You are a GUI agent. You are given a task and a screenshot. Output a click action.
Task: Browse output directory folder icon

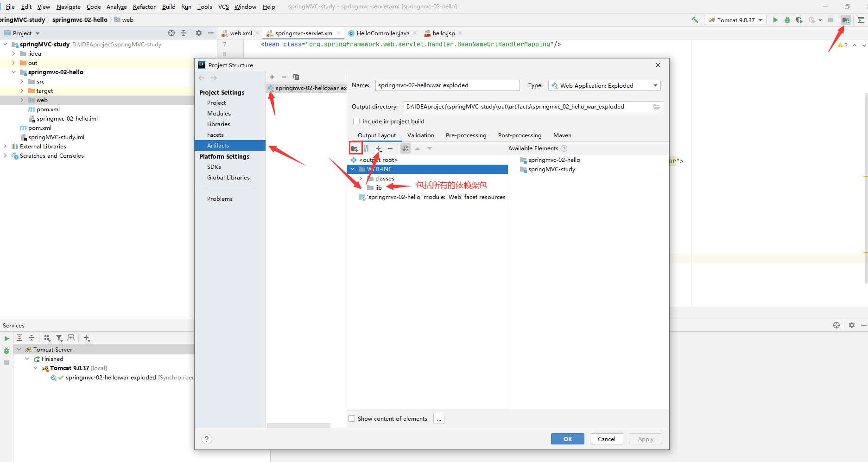pyautogui.click(x=657, y=107)
